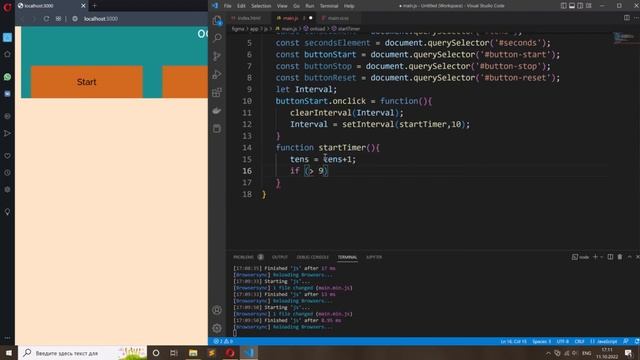Kill the terminal with trash icon
Image resolution: width=640 pixels, height=360 pixels.
pyautogui.click(x=620, y=257)
